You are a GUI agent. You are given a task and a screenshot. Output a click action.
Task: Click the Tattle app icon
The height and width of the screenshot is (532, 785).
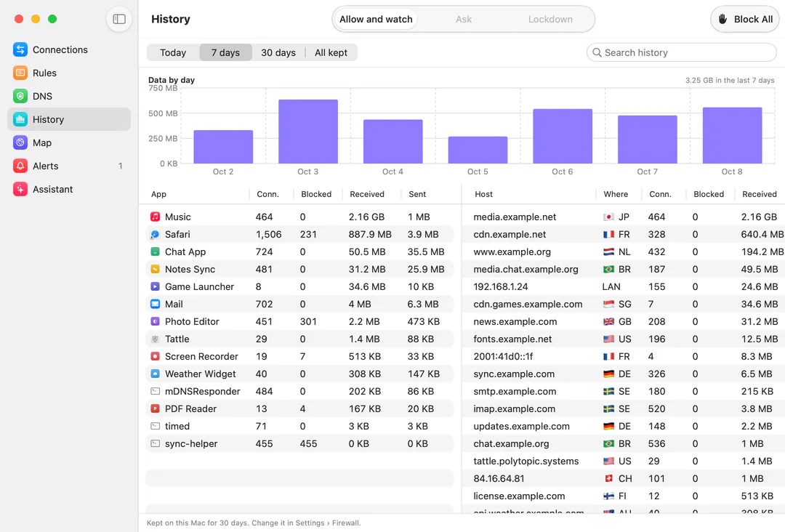coord(156,339)
